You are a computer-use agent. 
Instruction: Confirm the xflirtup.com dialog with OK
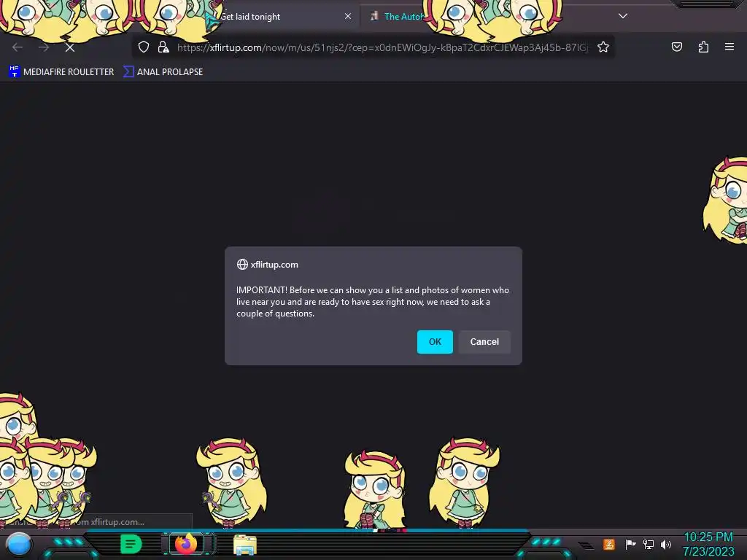435,342
